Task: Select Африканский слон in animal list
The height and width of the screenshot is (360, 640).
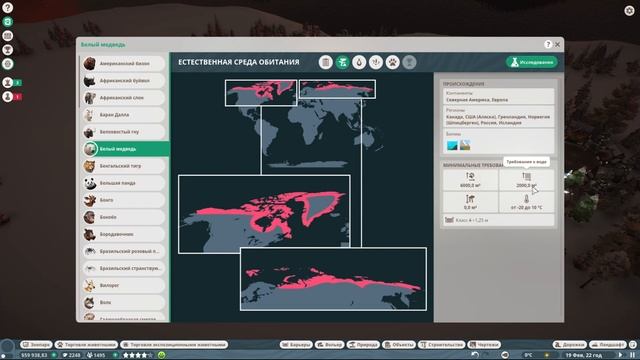Action: (124, 98)
